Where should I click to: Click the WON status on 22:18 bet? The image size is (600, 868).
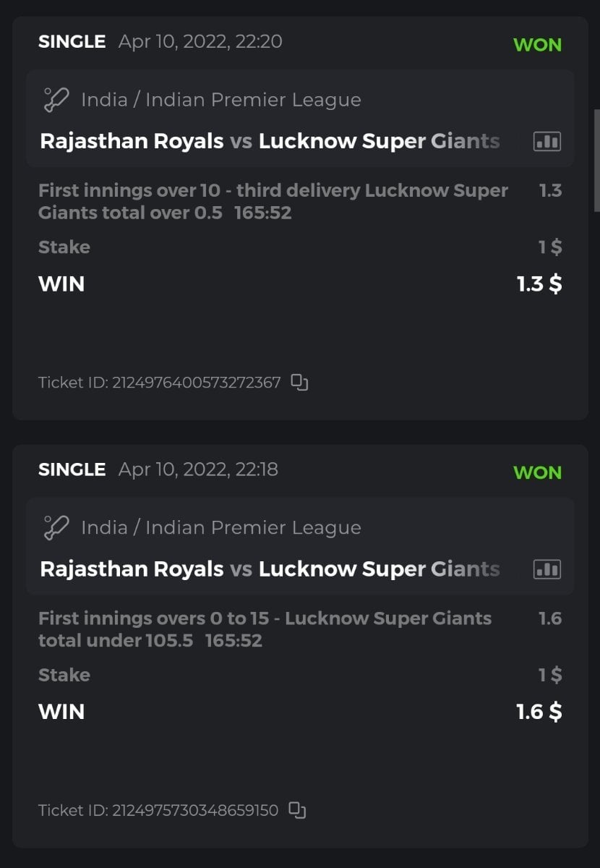(537, 473)
